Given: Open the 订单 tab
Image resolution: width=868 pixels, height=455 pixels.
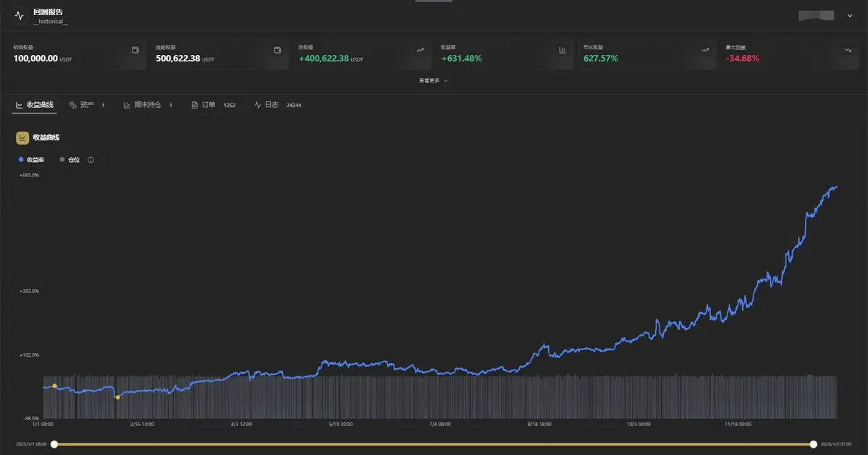Looking at the screenshot, I should [213, 105].
